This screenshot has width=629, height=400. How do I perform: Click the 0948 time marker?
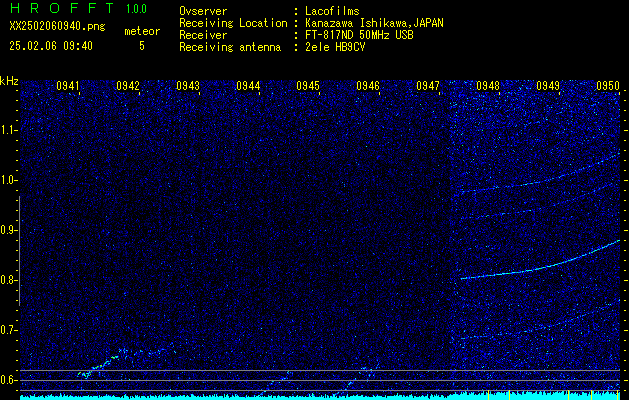click(x=488, y=86)
